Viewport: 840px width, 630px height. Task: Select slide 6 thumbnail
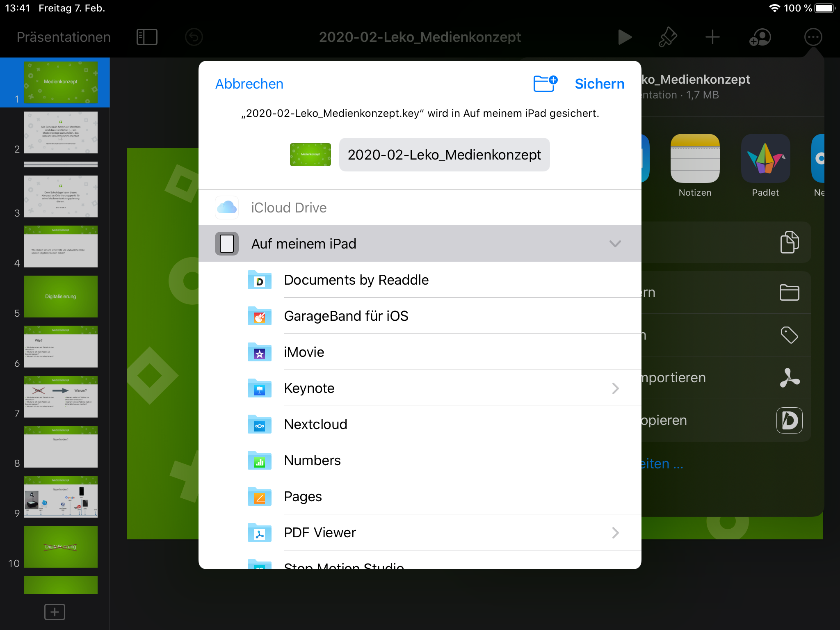point(61,347)
